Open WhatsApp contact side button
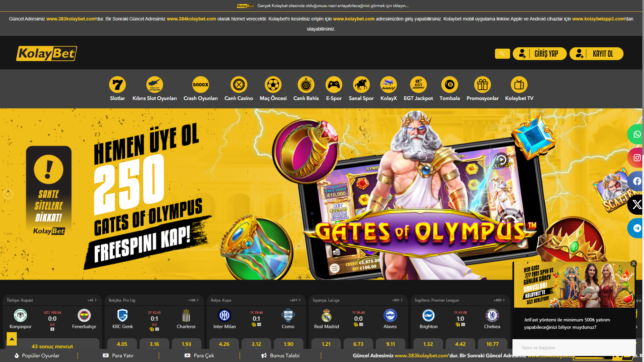644x362 pixels. (x=636, y=134)
